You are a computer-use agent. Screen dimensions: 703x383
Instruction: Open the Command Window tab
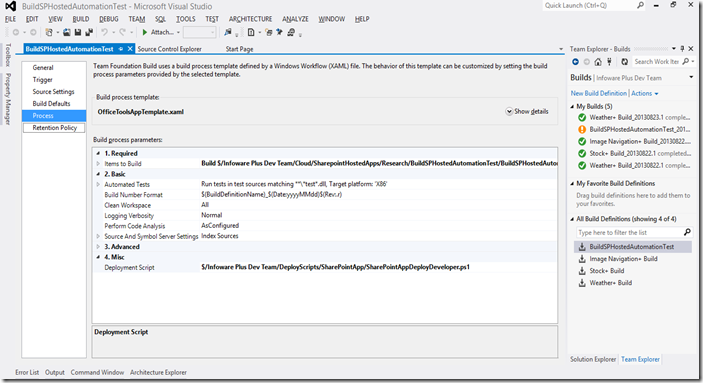[x=97, y=372]
